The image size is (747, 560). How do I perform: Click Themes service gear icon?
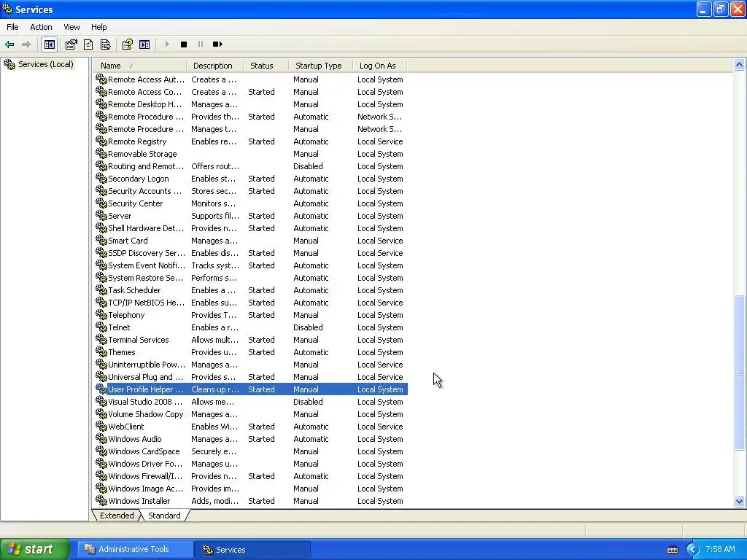click(x=101, y=351)
